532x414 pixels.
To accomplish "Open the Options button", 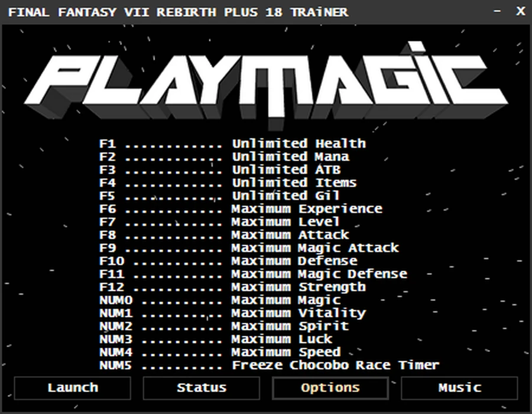I will click(330, 387).
